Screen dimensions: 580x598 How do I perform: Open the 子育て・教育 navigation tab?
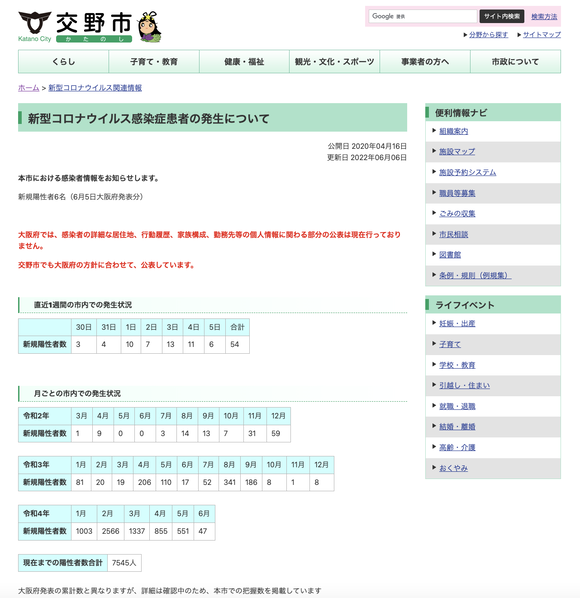(x=154, y=61)
